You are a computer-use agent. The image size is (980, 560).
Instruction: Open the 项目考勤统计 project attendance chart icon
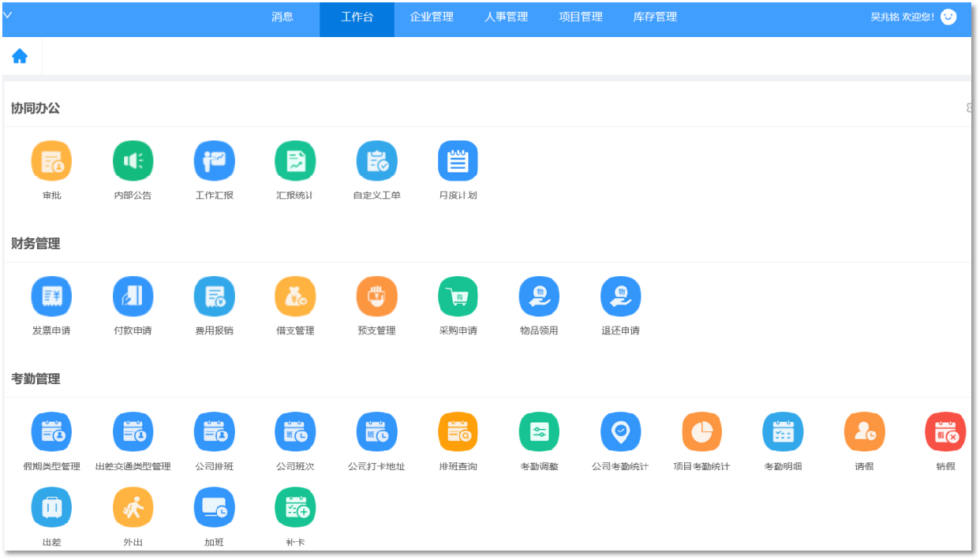(701, 431)
